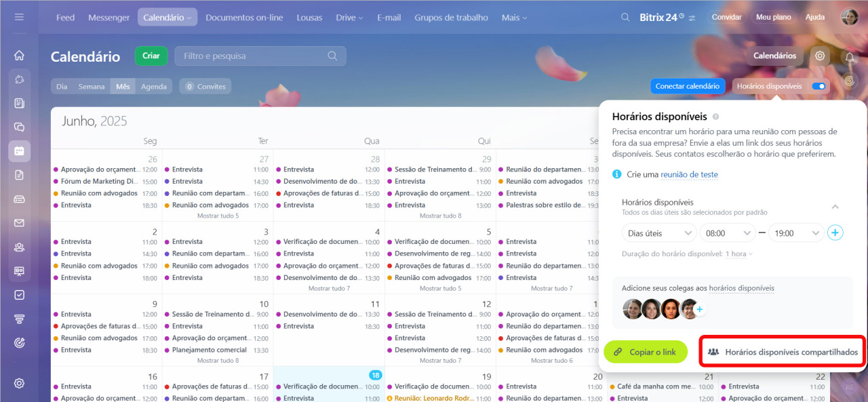
Task: Open the notifications bell icon
Action: click(x=850, y=57)
